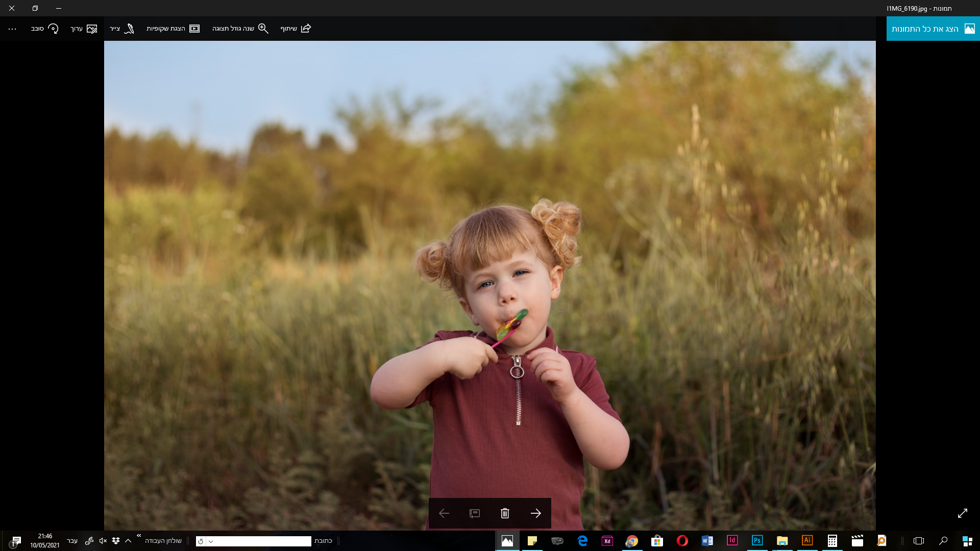Open the desktop (שולחן העבודה) toolbar menu
The image size is (980, 551).
coord(163,541)
